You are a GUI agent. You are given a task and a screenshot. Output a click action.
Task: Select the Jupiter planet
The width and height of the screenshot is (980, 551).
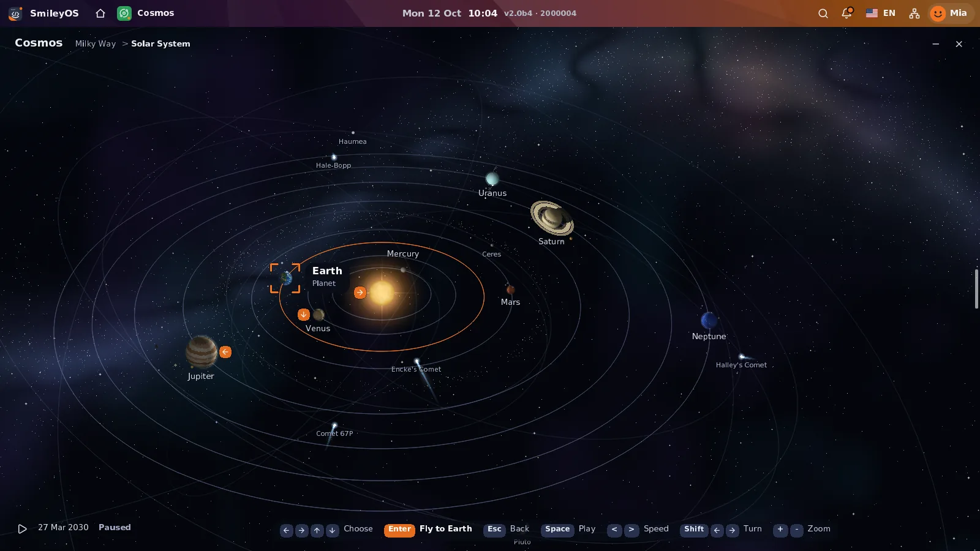point(202,351)
